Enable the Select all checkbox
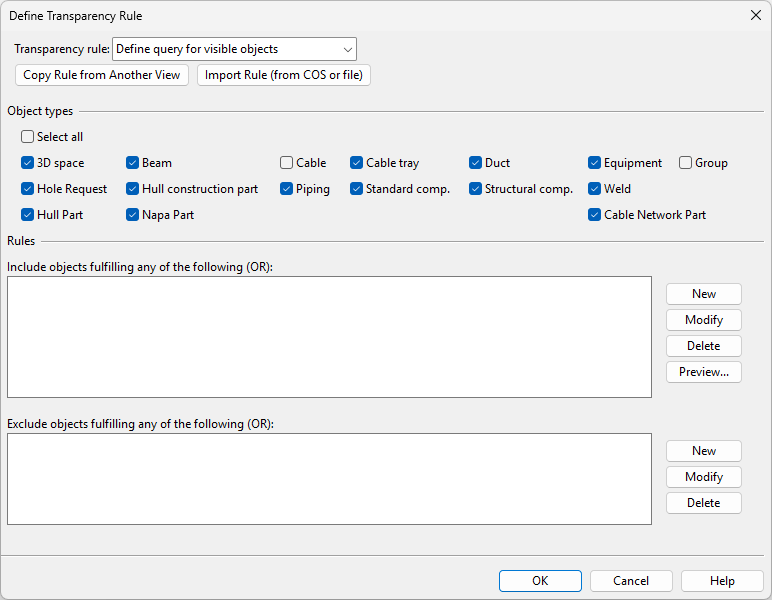 (28, 137)
